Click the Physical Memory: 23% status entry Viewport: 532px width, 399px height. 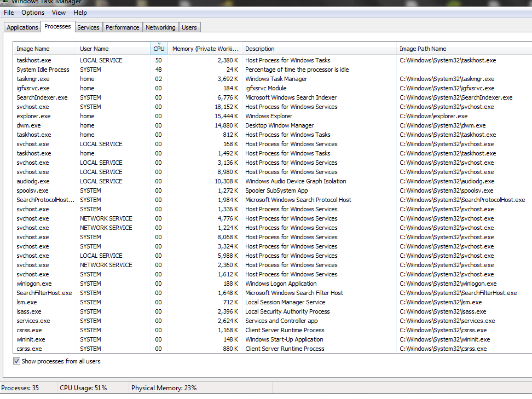coord(164,388)
